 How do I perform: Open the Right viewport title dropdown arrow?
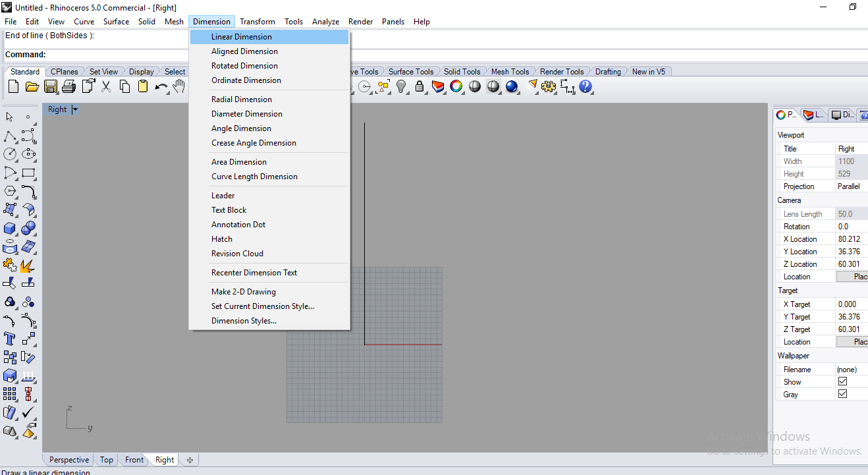click(x=75, y=109)
